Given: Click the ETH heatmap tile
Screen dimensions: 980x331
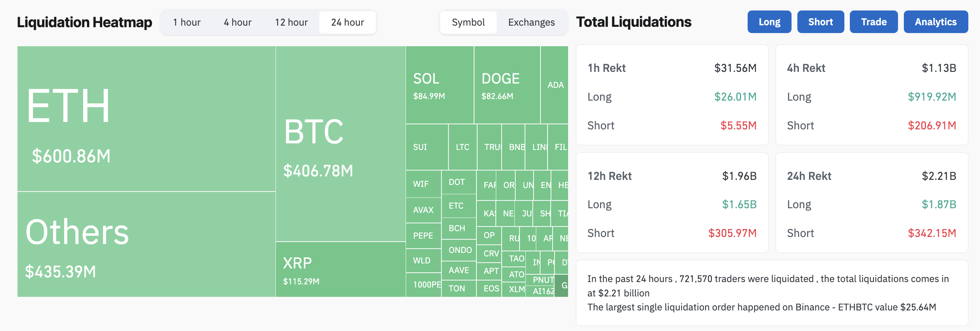Looking at the screenshot, I should (x=146, y=118).
